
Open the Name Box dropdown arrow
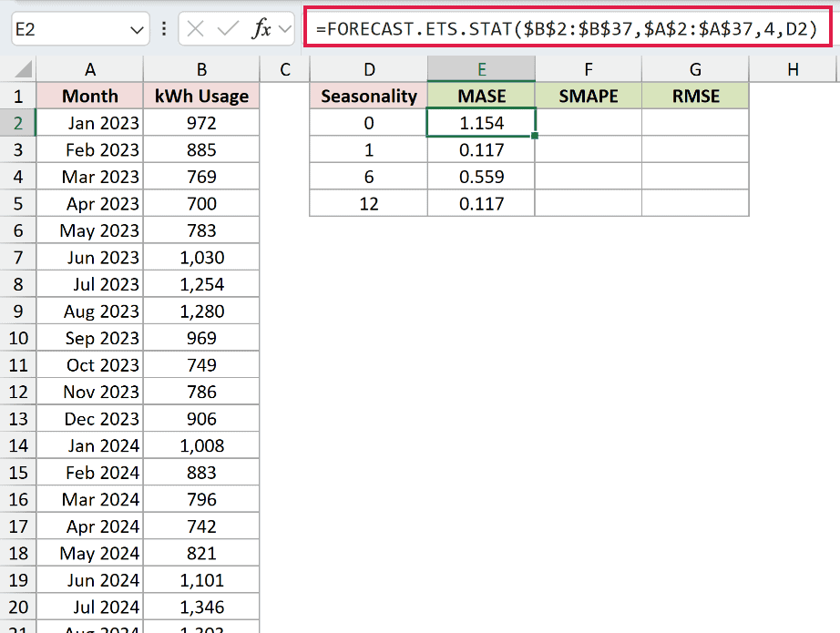click(138, 29)
